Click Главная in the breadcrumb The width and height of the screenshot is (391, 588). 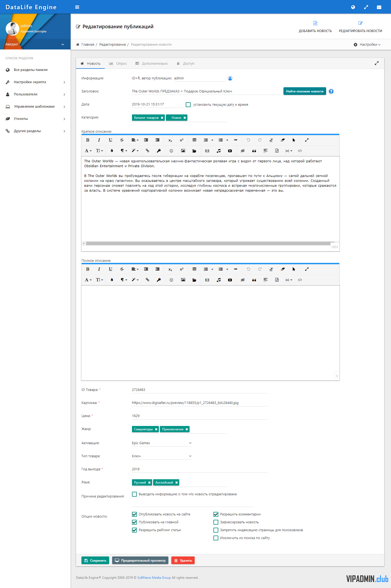click(x=88, y=45)
